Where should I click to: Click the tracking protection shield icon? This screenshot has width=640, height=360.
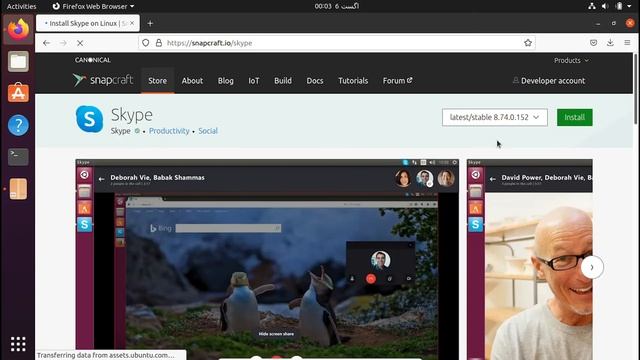pyautogui.click(x=146, y=43)
